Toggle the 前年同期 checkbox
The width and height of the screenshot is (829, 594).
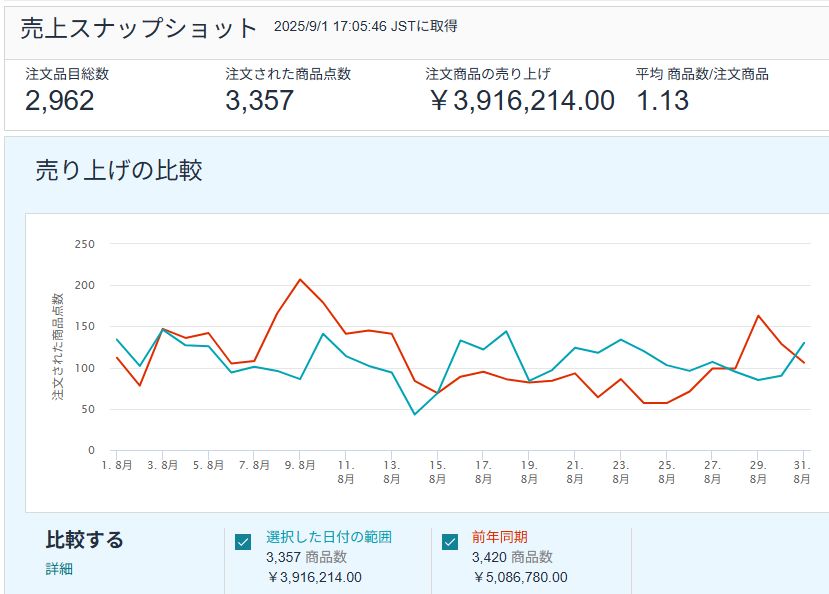click(x=450, y=542)
